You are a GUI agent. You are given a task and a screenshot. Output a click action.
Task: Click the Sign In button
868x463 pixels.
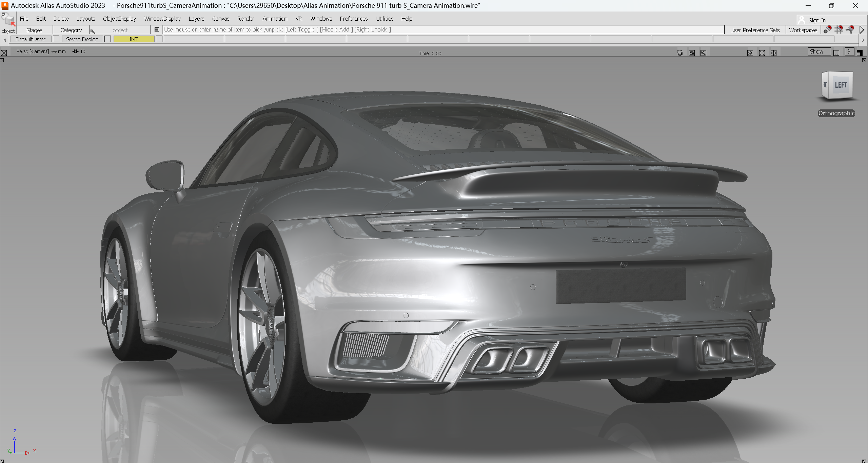pos(816,20)
